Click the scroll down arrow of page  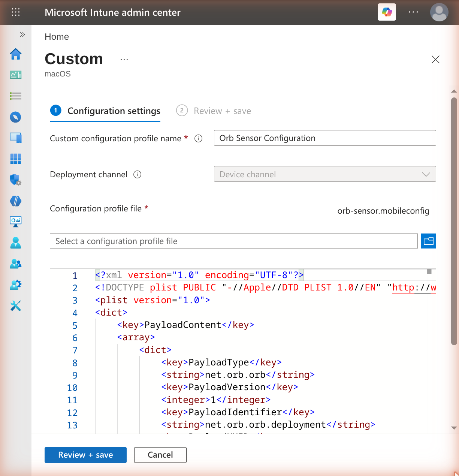click(454, 428)
